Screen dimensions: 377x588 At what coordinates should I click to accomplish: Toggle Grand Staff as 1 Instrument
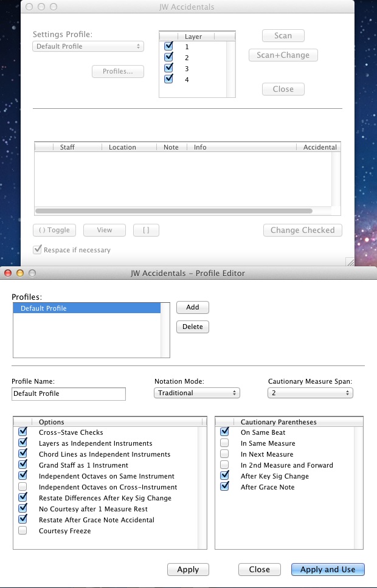tap(23, 465)
